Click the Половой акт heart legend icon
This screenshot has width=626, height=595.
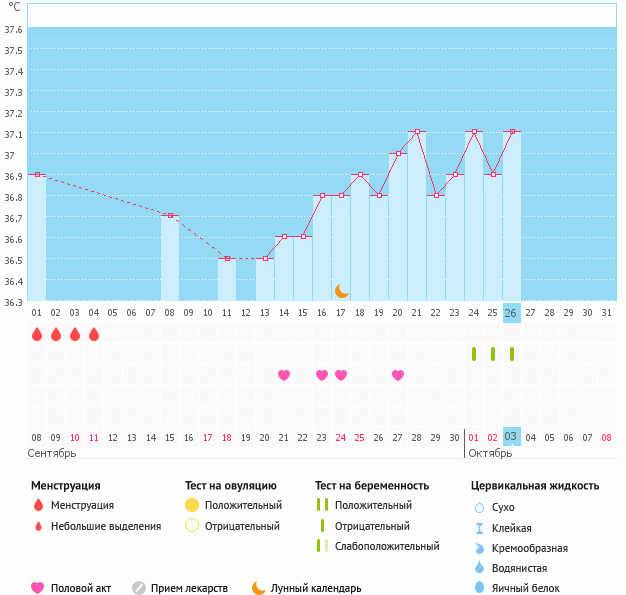tap(38, 588)
